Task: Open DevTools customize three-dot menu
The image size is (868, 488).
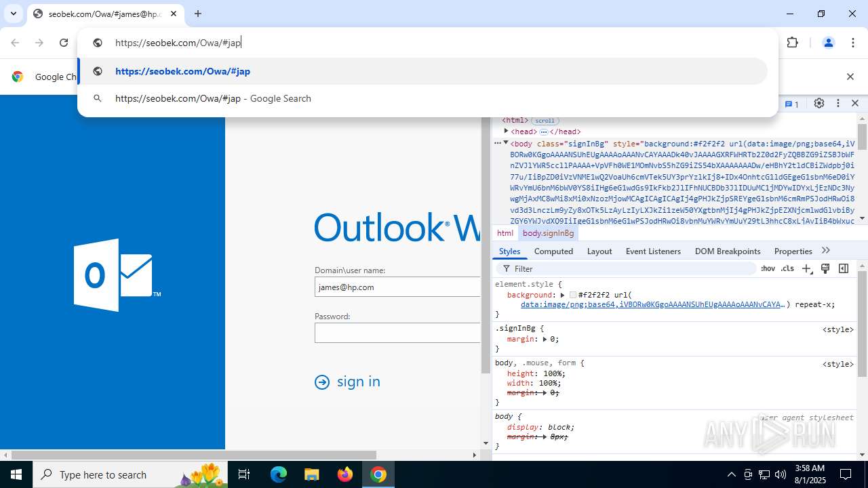Action: click(x=838, y=103)
